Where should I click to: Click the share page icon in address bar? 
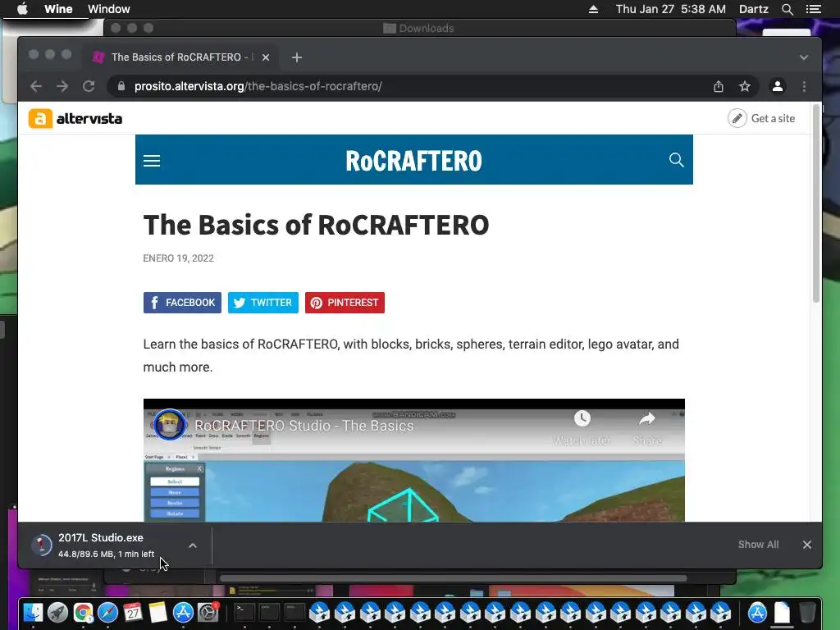click(719, 86)
